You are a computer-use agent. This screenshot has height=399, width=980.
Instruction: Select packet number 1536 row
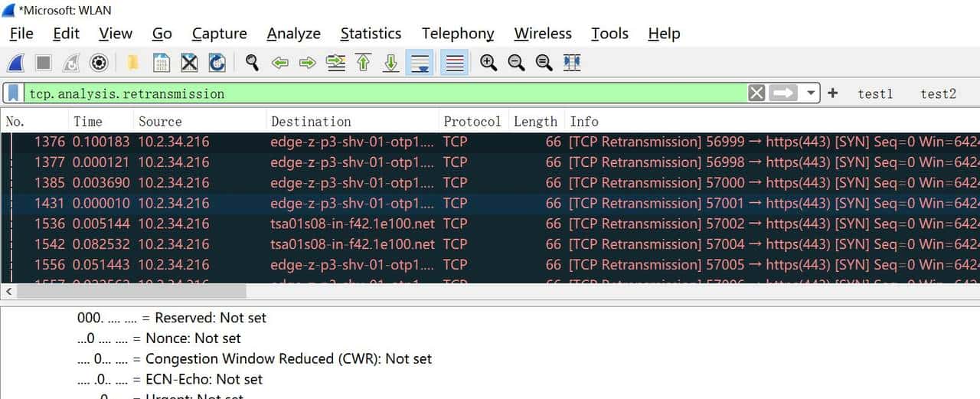click(x=490, y=224)
